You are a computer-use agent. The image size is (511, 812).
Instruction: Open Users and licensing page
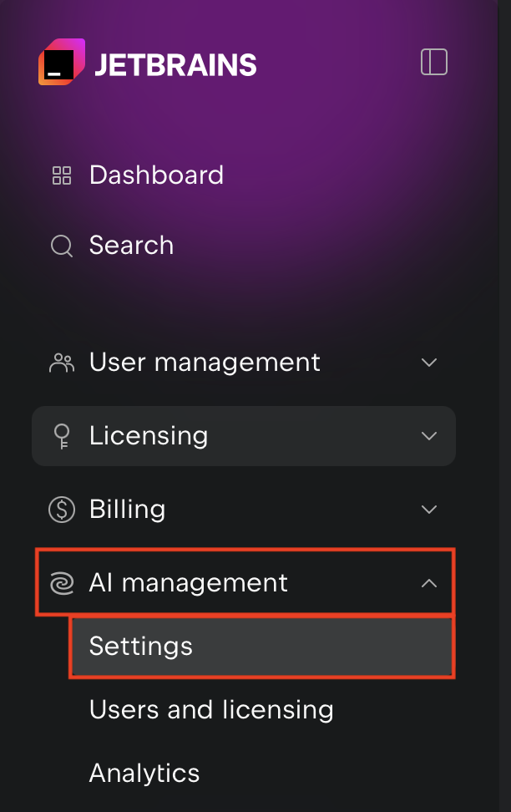pos(211,709)
